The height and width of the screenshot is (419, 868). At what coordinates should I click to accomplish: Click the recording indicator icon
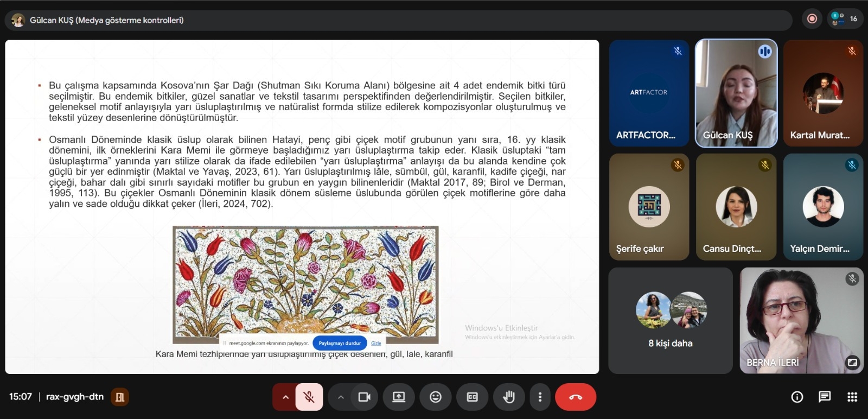tap(812, 19)
